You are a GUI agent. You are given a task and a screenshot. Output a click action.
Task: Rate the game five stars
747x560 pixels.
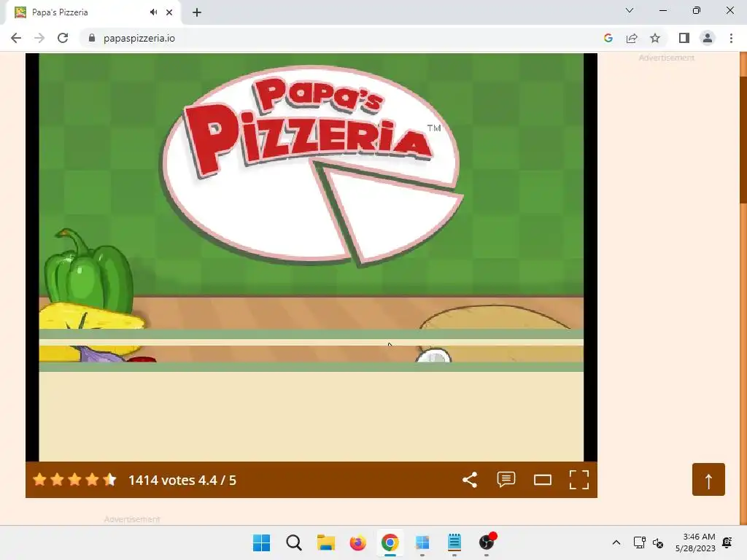pos(109,480)
